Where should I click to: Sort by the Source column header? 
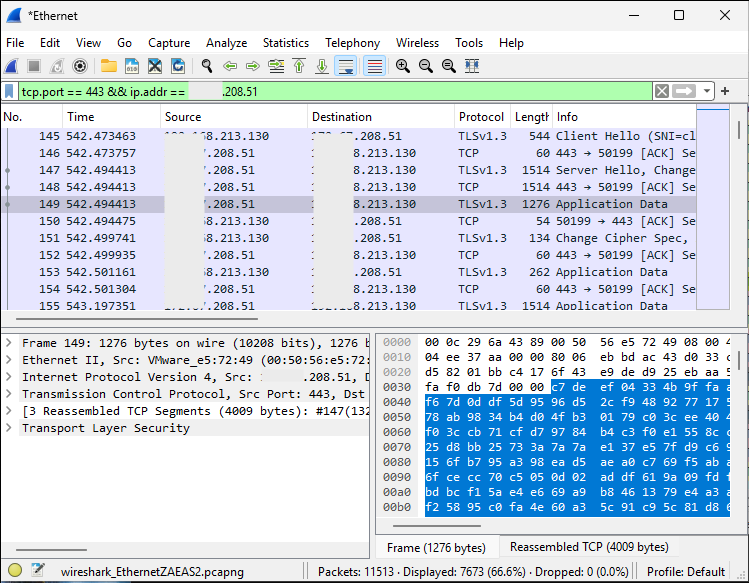tap(234, 117)
